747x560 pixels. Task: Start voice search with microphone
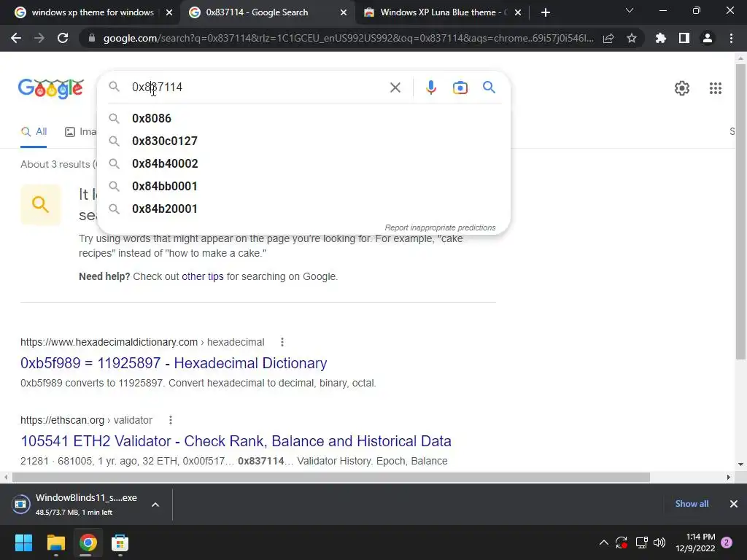pos(430,87)
